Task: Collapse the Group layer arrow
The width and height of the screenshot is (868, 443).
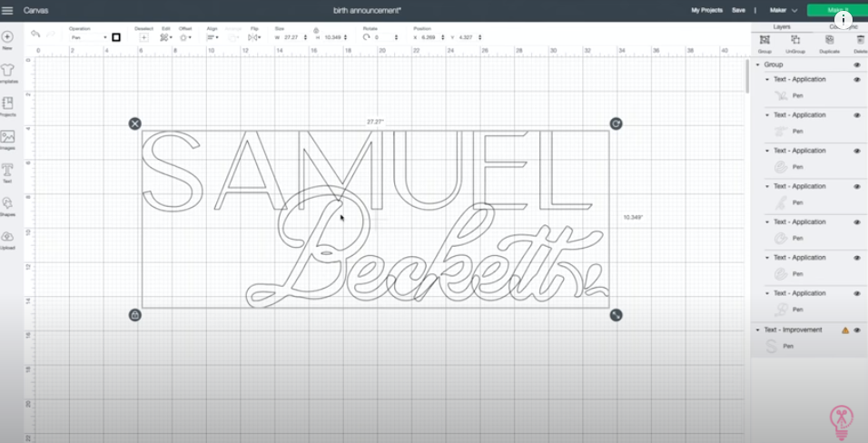Action: [x=758, y=64]
